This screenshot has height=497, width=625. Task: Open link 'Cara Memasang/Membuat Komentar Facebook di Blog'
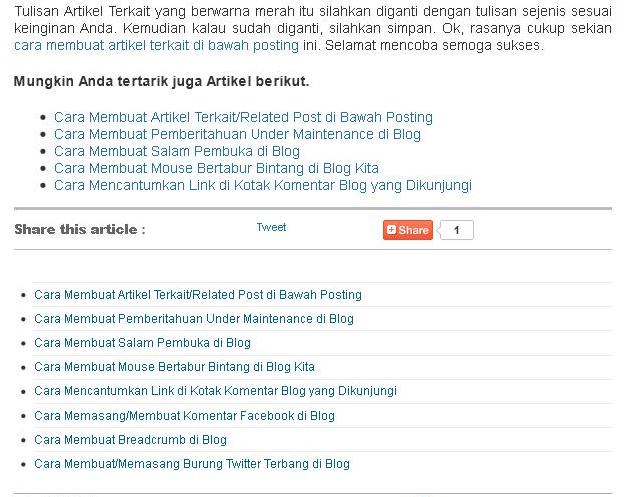pyautogui.click(x=184, y=416)
